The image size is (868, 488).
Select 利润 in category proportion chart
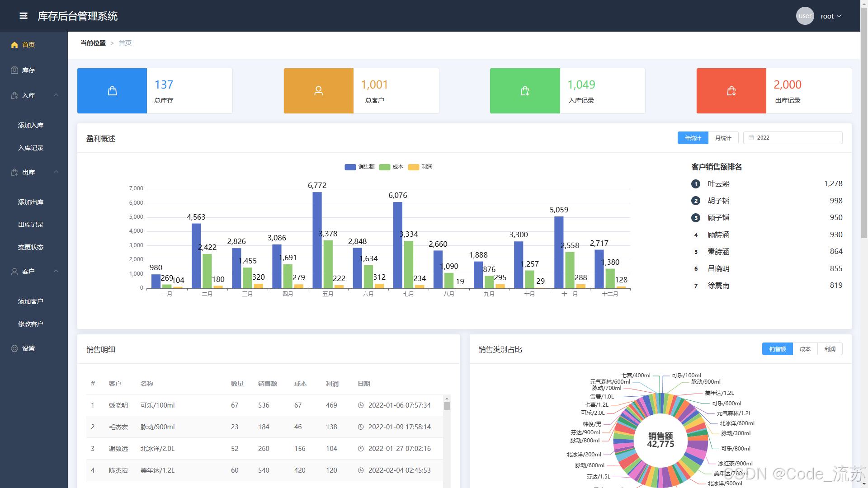[x=830, y=349]
